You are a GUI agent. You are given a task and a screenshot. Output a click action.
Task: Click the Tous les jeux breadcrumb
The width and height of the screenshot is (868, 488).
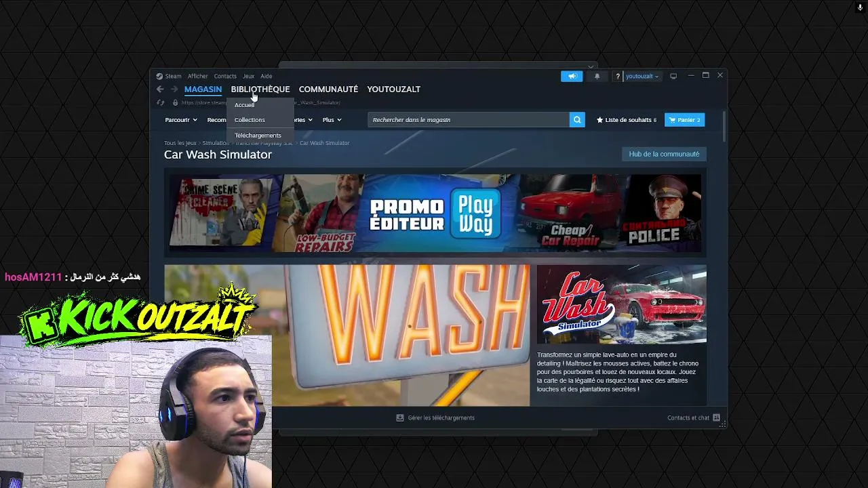pyautogui.click(x=180, y=143)
